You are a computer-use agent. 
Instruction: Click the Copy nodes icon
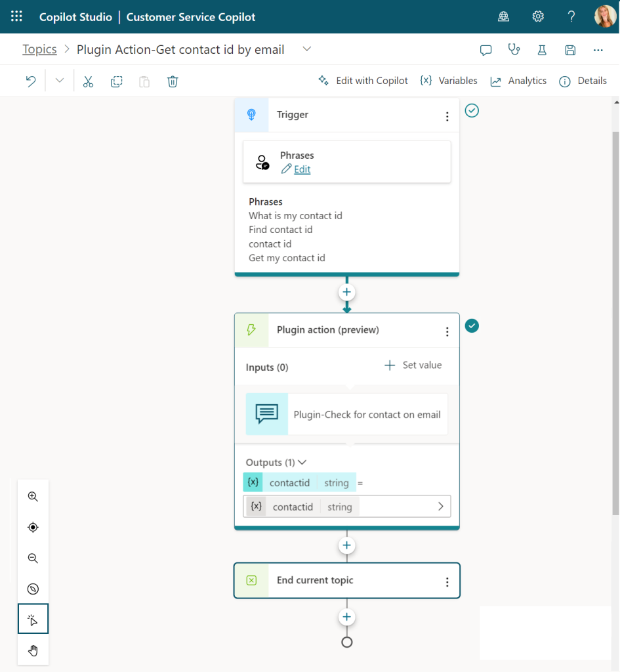coord(116,81)
